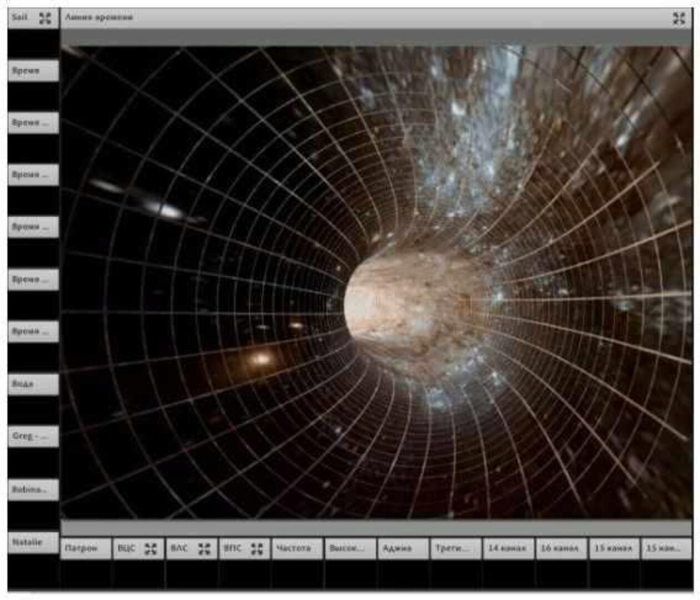The height and width of the screenshot is (600, 700).
Task: Expand the ВПС panel using its icon
Action: pyautogui.click(x=257, y=549)
